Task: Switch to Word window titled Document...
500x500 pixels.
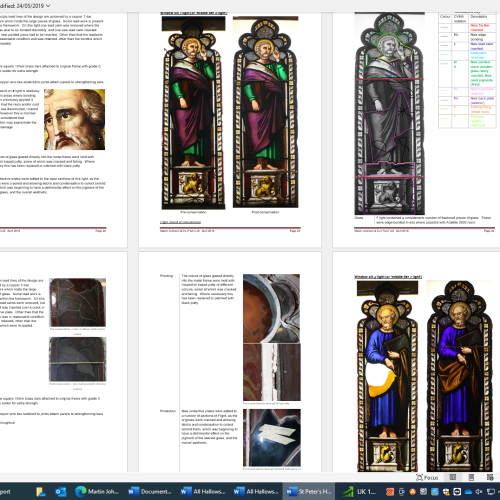Action: click(150, 492)
